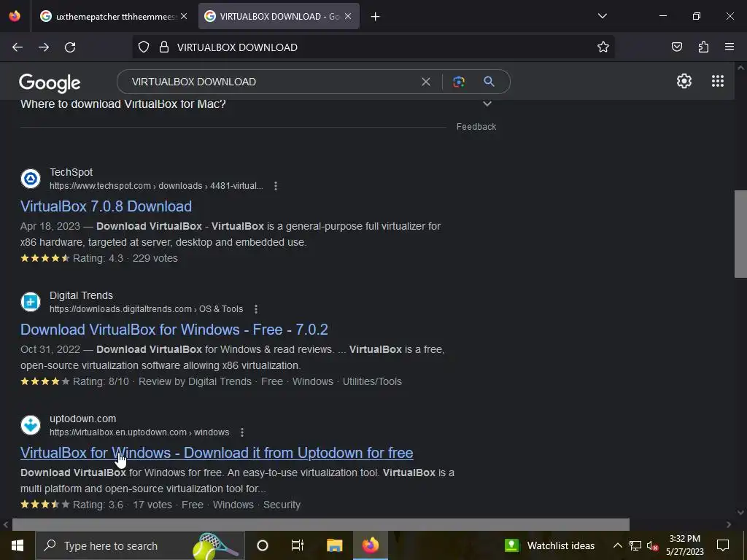This screenshot has height=560, width=747.
Task: Click the Digital Trends site favicon
Action: tap(31, 302)
